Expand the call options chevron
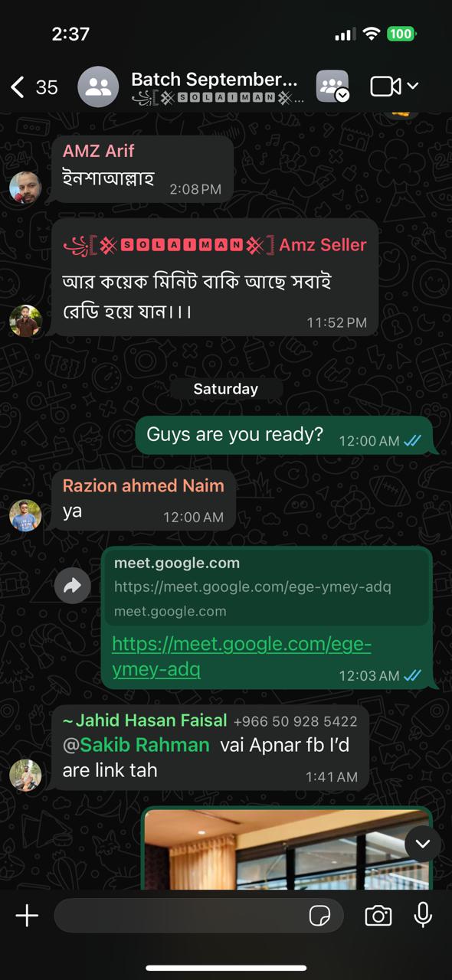Viewport: 452px width, 980px height. 413,87
